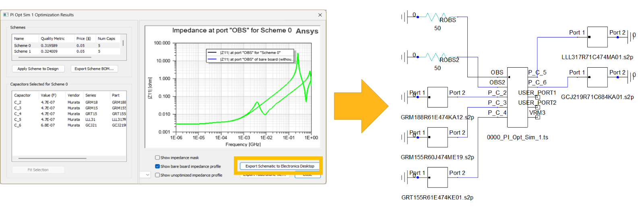
Task: Click the OBS2 pin label on central block
Action: (x=497, y=83)
